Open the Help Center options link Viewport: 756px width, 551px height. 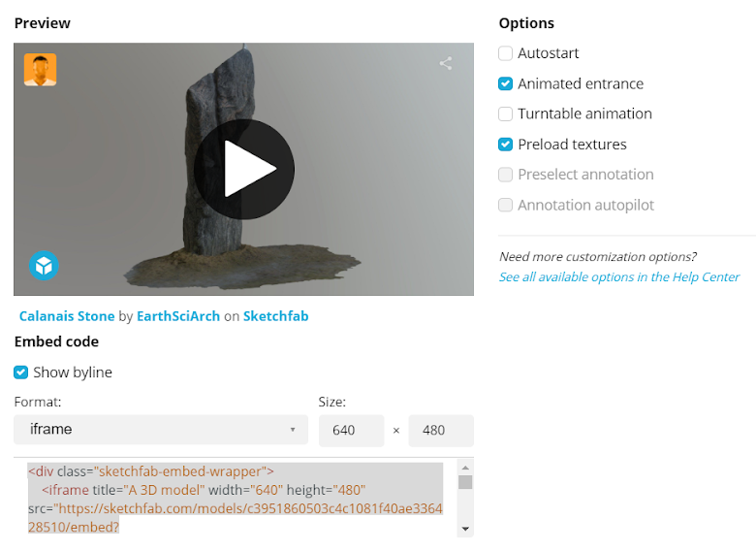pos(619,276)
